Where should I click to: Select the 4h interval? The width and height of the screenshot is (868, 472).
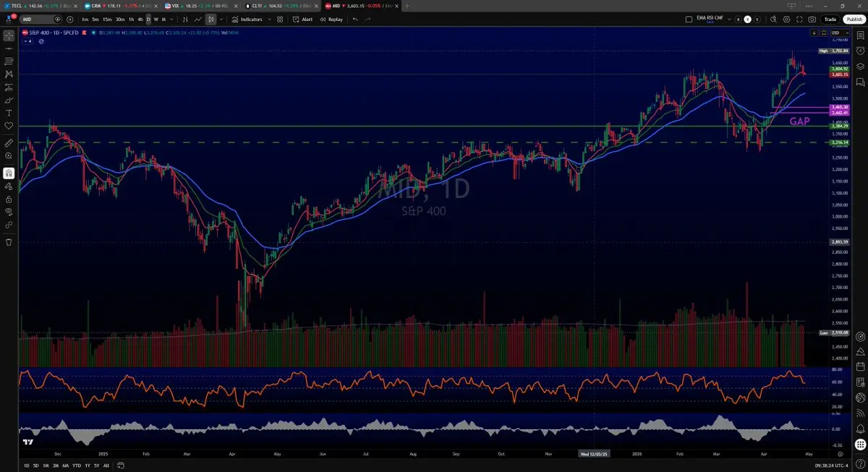[x=140, y=20]
